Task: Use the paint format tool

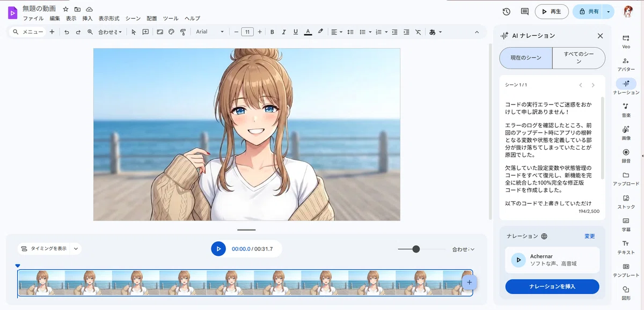Action: click(183, 32)
